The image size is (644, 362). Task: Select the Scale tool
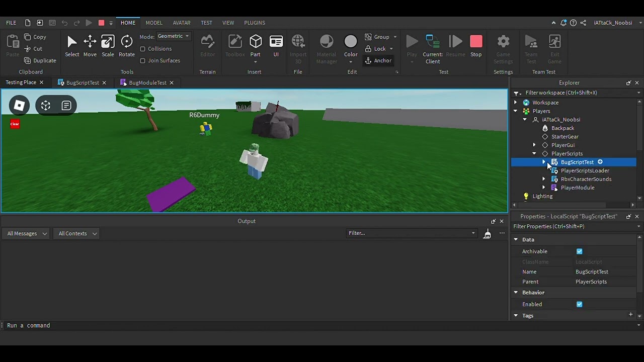tap(108, 45)
